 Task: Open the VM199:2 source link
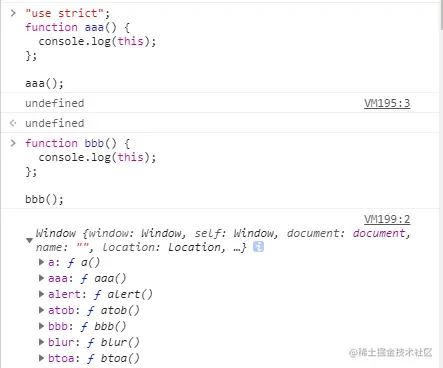(x=387, y=219)
